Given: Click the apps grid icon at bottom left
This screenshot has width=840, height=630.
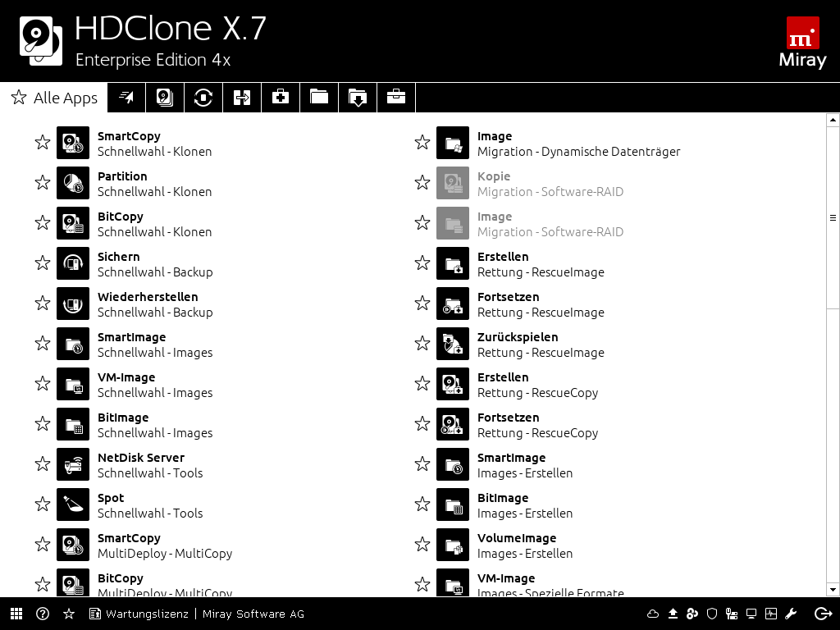Looking at the screenshot, I should [16, 614].
